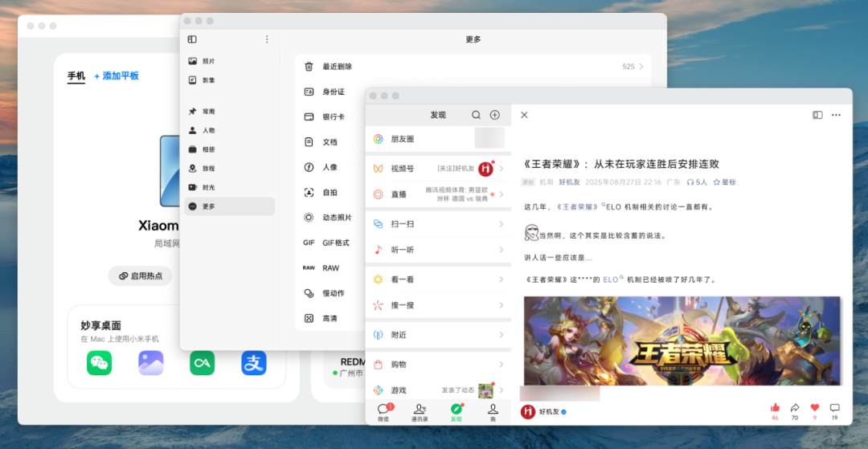Launch gallery app icon under 妙享桌面
Viewport: 868px width, 449px height.
150,363
